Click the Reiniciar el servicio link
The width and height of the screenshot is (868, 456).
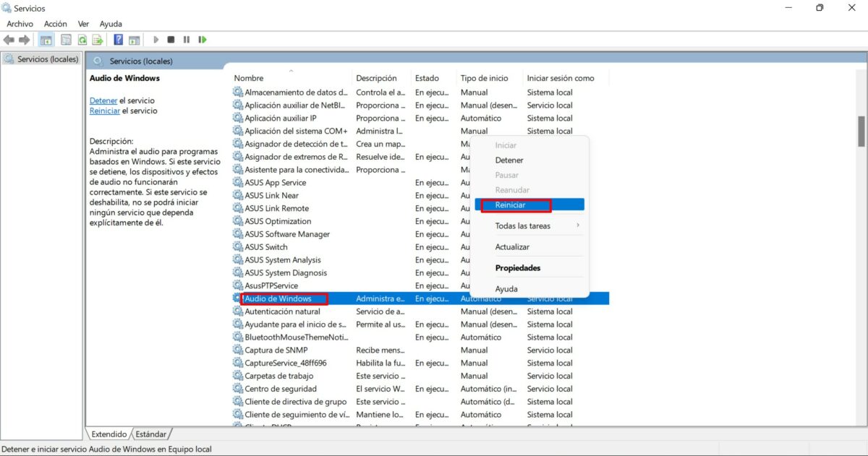tap(103, 111)
